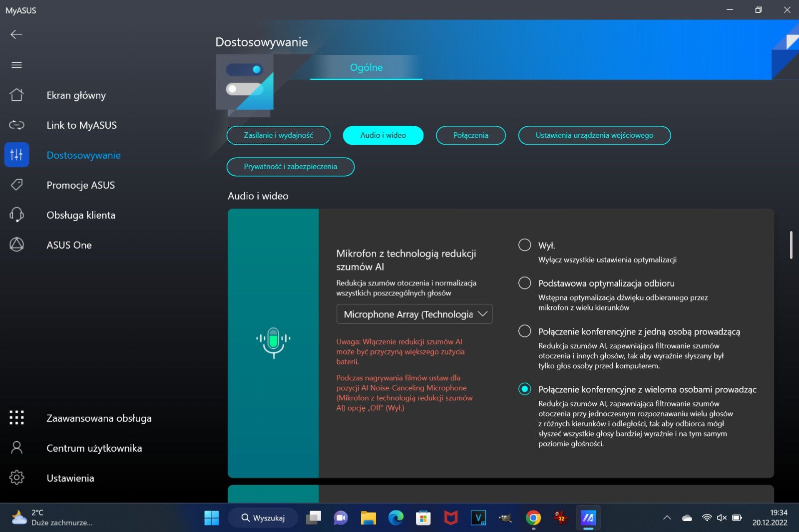Click the Wyszukaj taskbar search box
Viewport: 799px width, 532px height.
[x=263, y=518]
